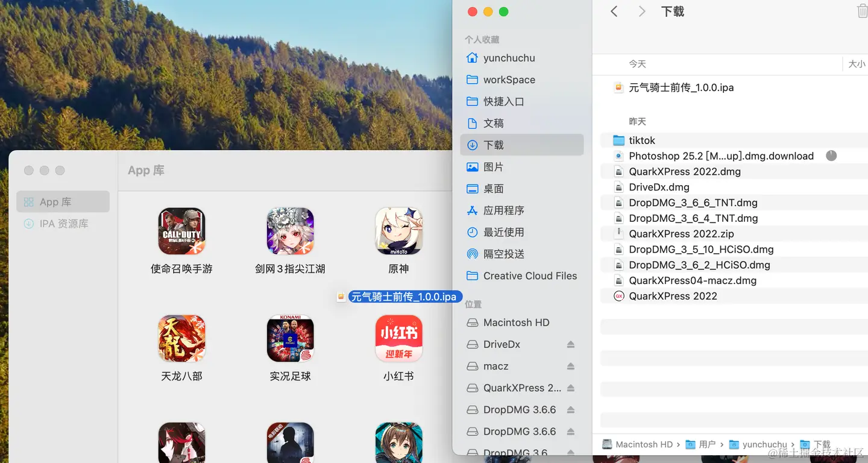
Task: Select DropDMG_3_6_2_HCiSO.dmg file
Action: (x=734, y=265)
